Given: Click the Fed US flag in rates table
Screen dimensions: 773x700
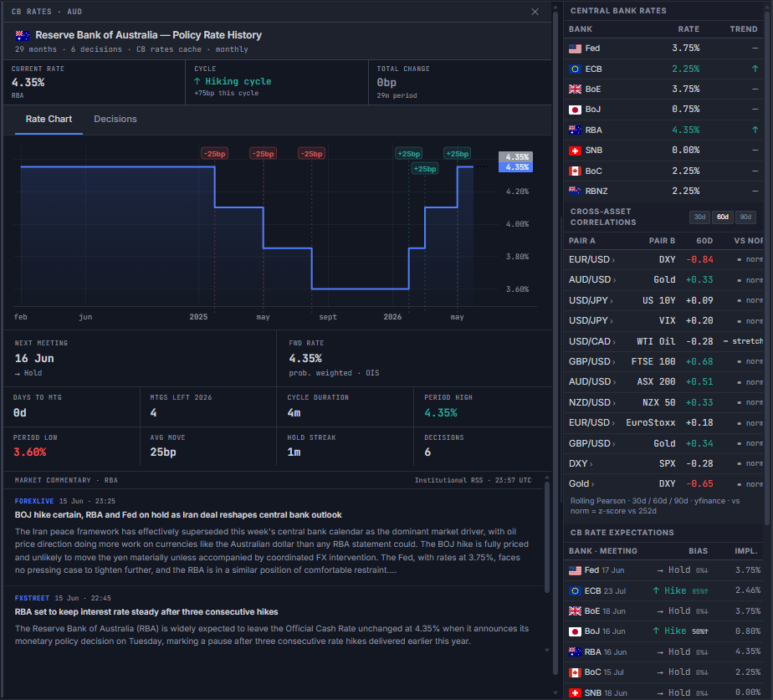Looking at the screenshot, I should pos(575,49).
